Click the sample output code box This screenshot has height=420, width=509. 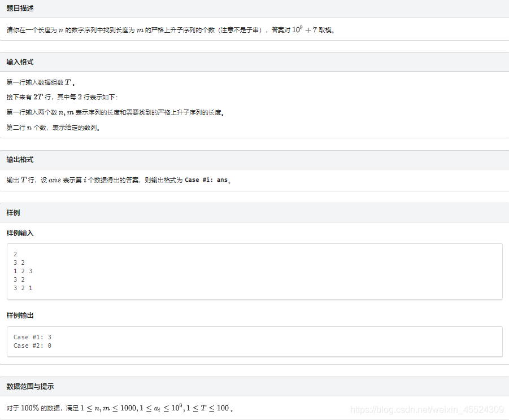[x=254, y=342]
